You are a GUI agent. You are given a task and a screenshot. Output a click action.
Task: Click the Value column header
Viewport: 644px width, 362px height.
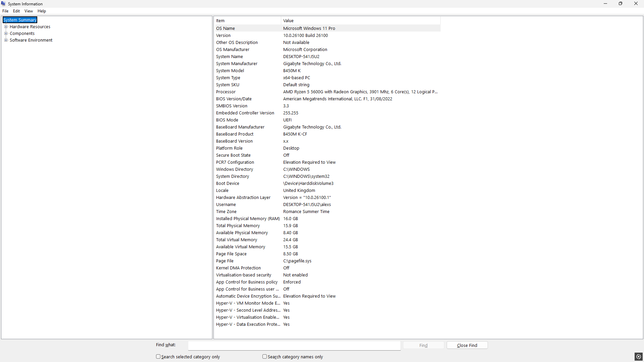coord(361,21)
